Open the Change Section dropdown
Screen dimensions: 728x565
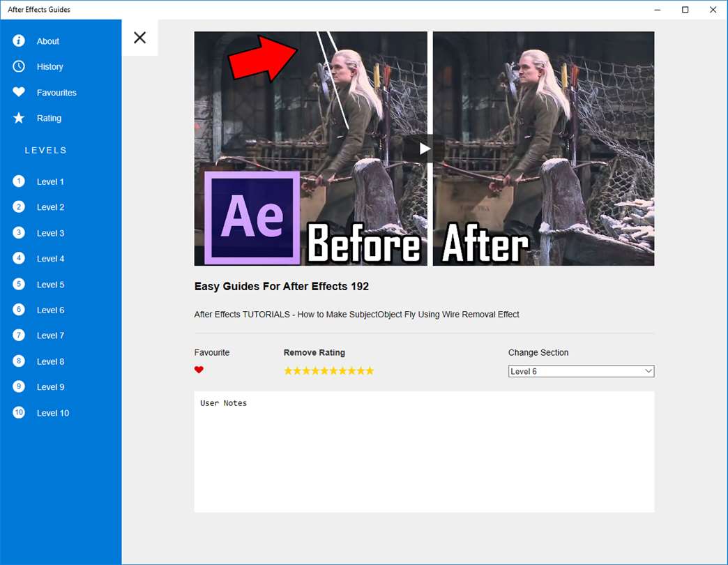[582, 371]
